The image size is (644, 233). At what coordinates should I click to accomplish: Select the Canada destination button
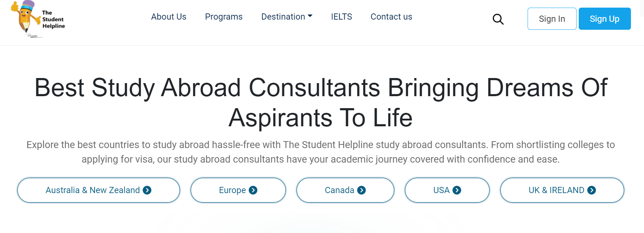[x=345, y=190]
